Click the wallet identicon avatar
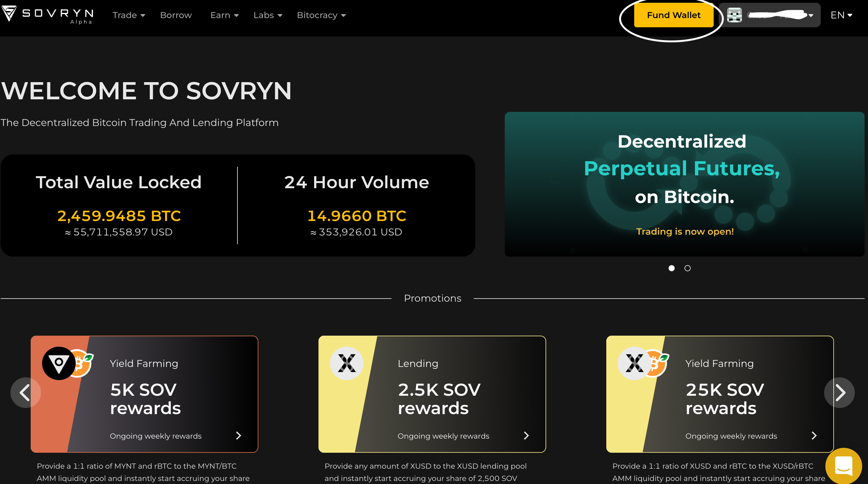 coord(734,15)
